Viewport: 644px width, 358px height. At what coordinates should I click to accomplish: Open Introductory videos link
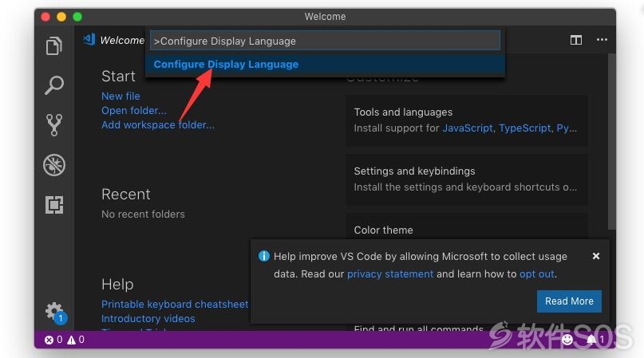[x=148, y=319]
